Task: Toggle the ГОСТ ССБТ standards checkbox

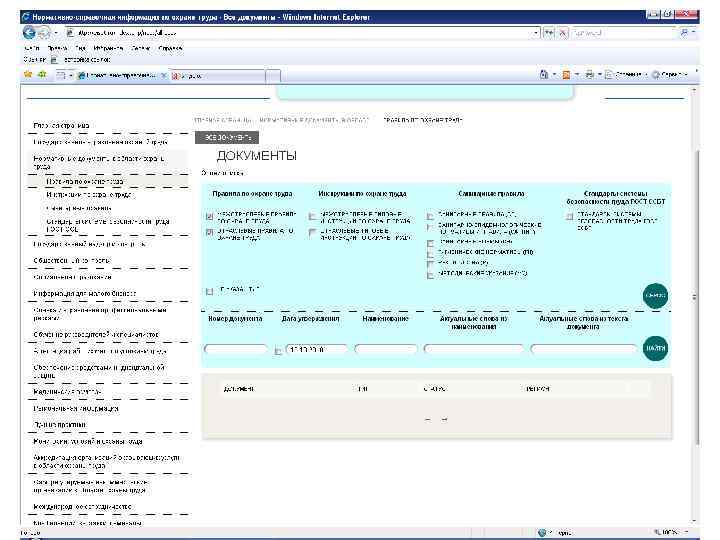Action: pos(569,216)
